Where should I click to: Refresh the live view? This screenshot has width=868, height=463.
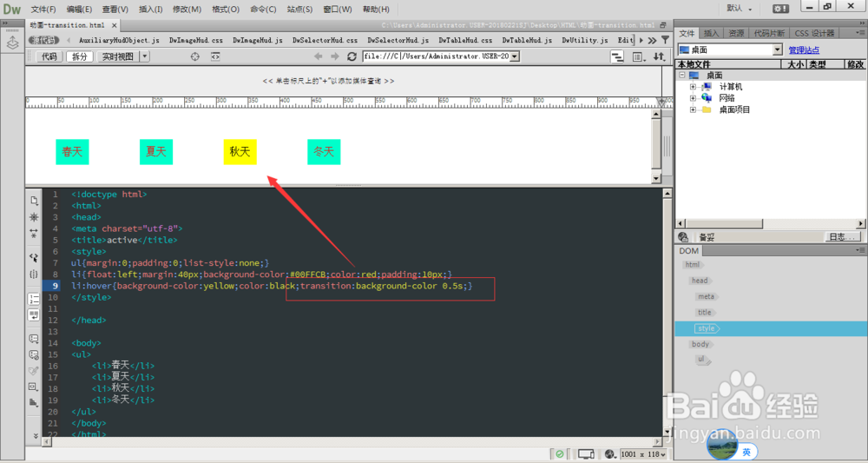(352, 56)
